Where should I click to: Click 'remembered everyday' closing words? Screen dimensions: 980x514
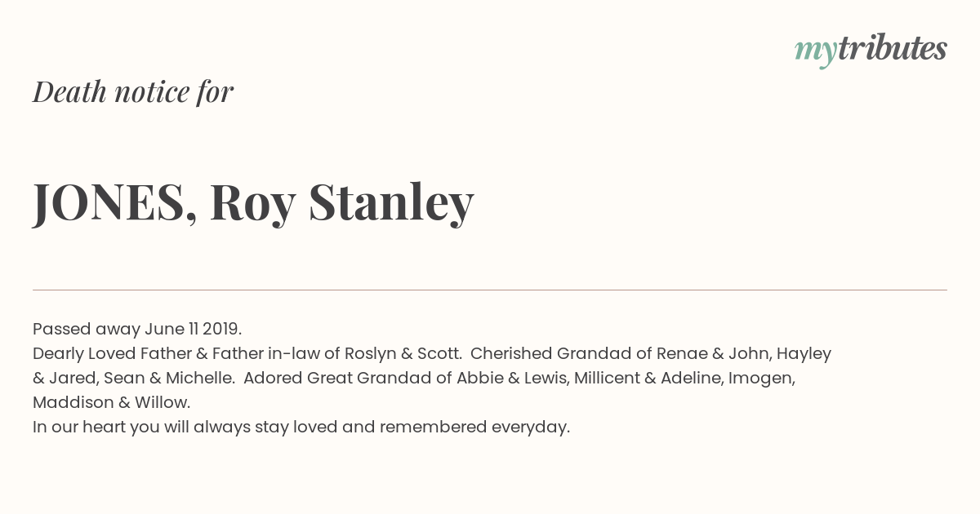474,427
